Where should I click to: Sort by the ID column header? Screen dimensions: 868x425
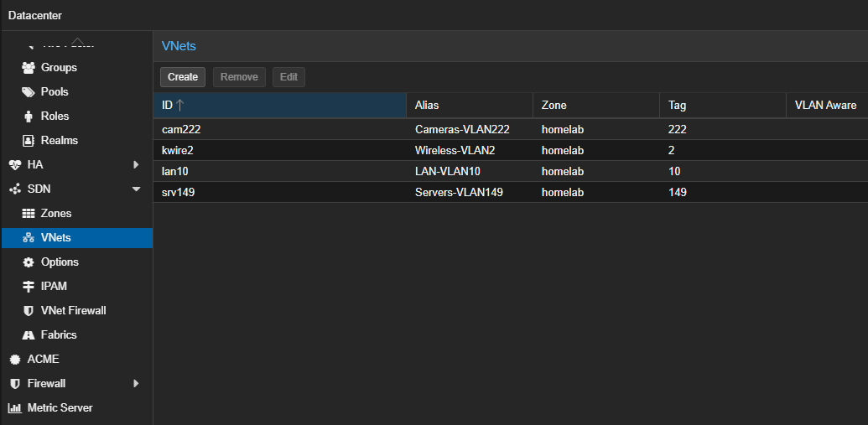click(x=279, y=106)
